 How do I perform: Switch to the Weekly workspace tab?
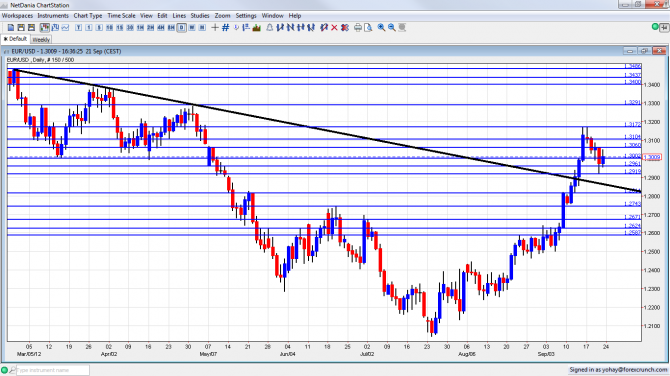pos(41,39)
